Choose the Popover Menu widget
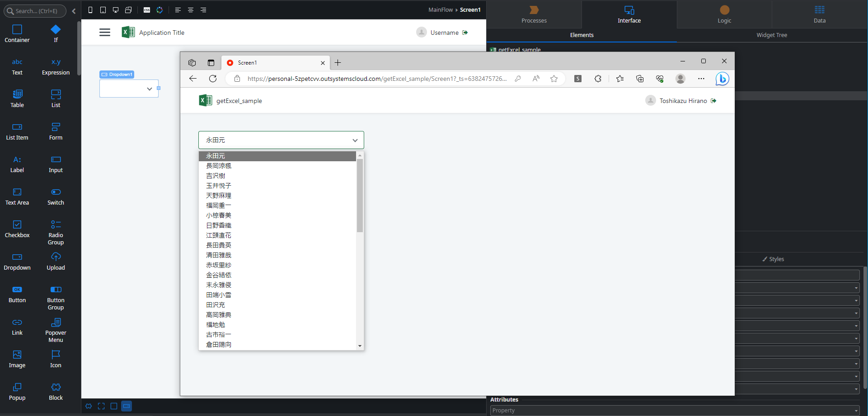Image resolution: width=868 pixels, height=416 pixels. pyautogui.click(x=56, y=329)
